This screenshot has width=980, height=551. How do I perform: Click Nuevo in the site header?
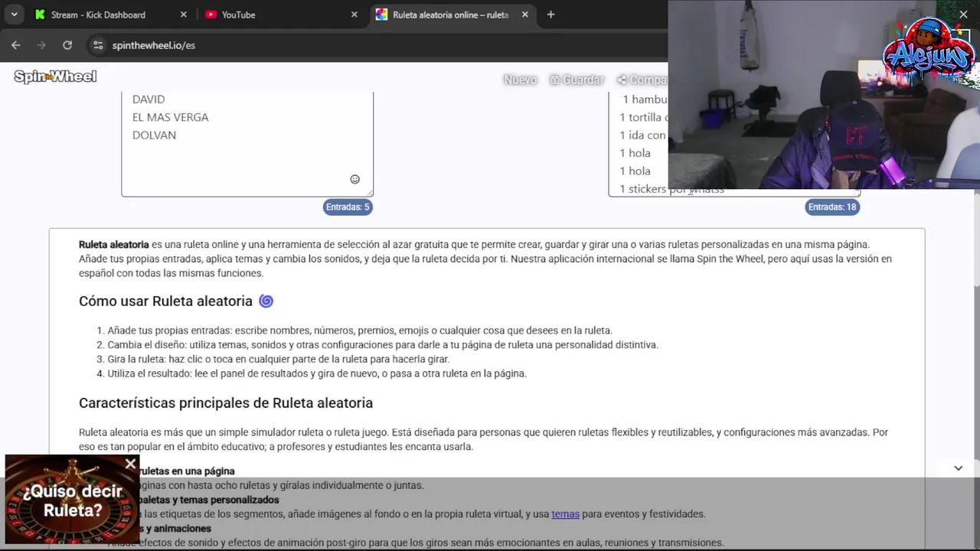pos(520,80)
